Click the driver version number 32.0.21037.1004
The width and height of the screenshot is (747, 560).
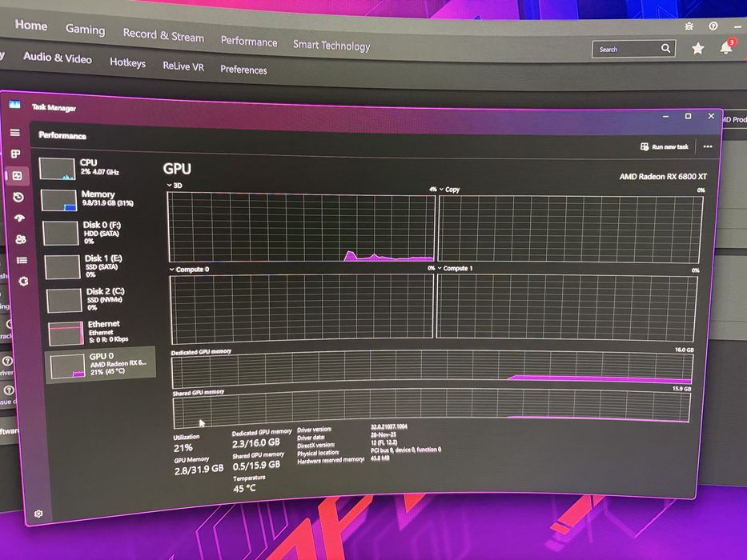coord(389,426)
